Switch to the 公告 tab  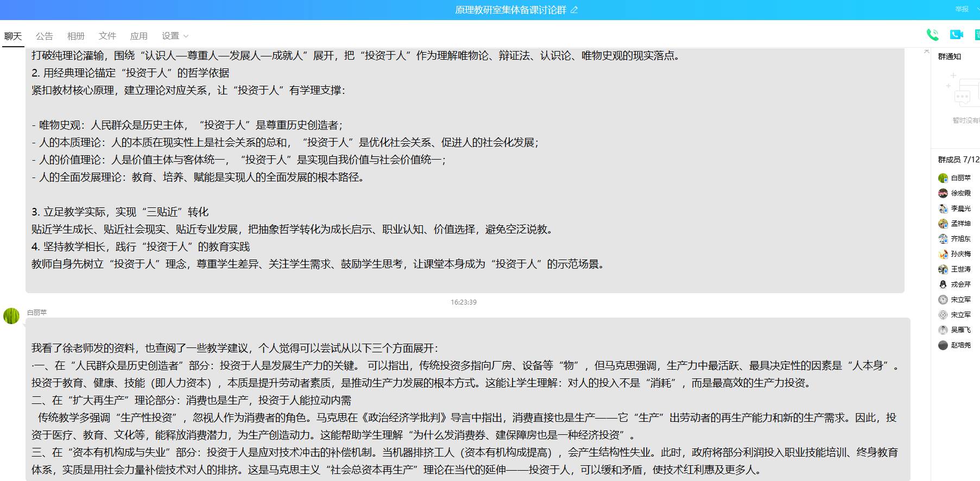click(45, 36)
